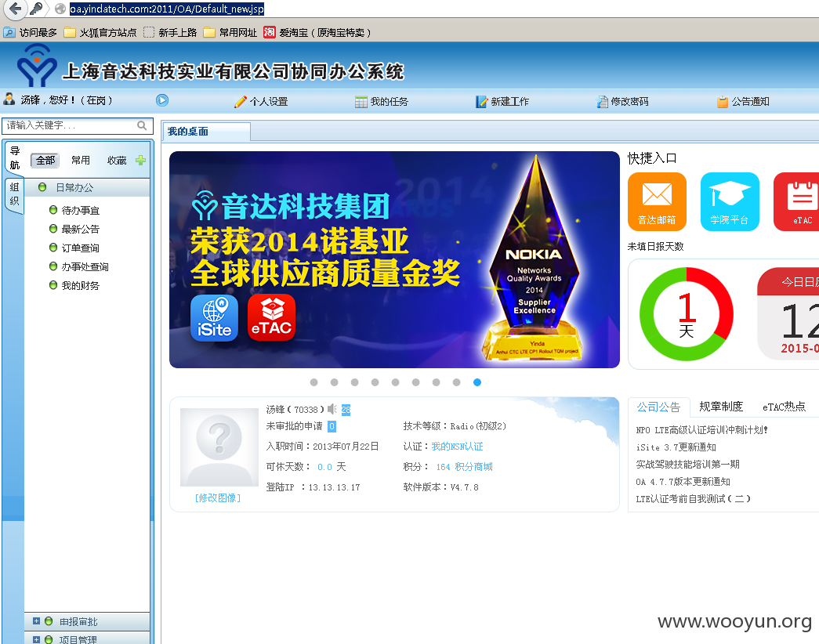The image size is (819, 644).
Task: Click the iSite app icon on banner
Action: (214, 317)
